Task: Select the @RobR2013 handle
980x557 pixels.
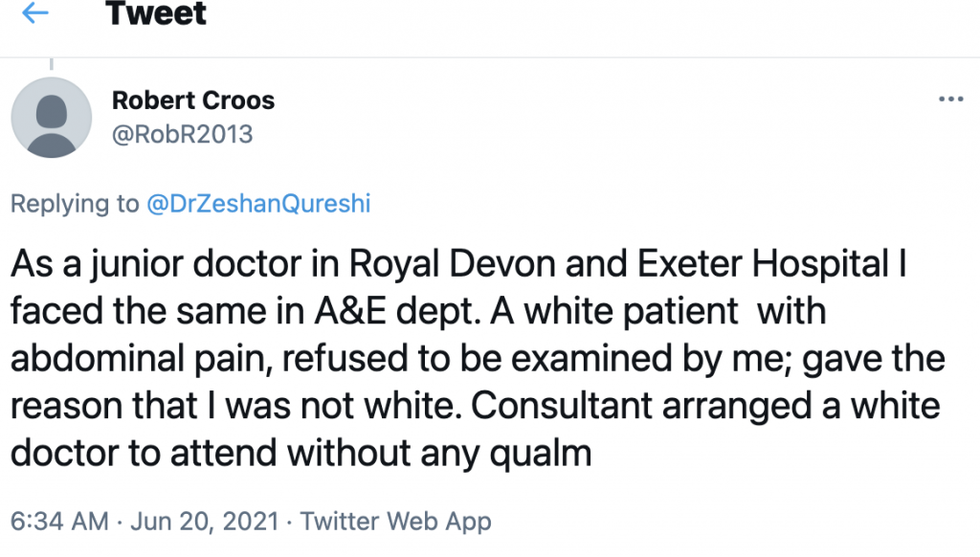Action: click(x=182, y=134)
